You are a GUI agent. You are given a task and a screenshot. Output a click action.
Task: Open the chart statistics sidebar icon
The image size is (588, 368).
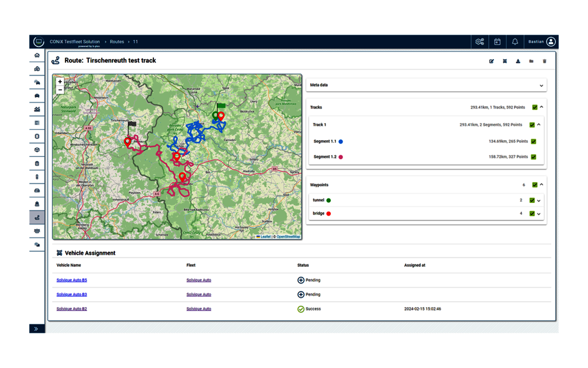[x=37, y=109]
